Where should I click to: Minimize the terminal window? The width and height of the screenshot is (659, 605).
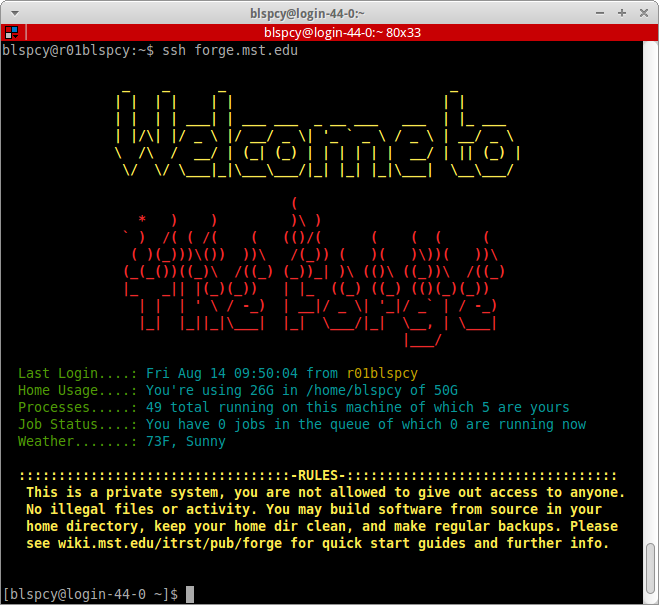pyautogui.click(x=600, y=13)
